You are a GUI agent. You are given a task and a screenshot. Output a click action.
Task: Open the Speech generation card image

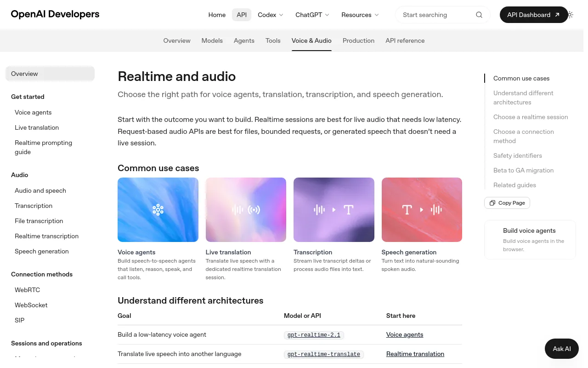coord(422,210)
